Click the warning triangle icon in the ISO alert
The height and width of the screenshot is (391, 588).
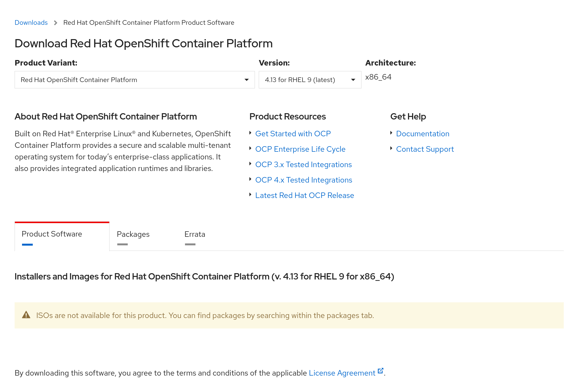[x=26, y=315]
